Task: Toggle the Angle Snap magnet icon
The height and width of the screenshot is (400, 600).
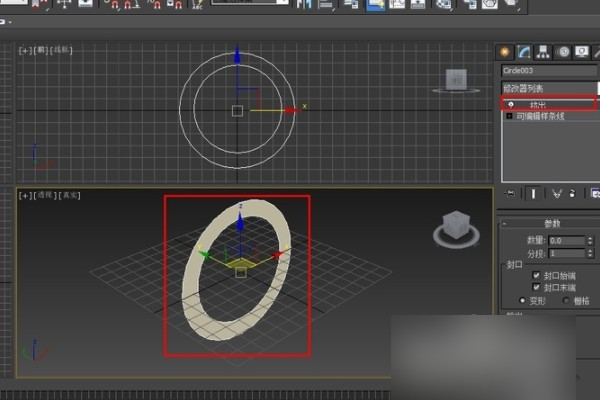Action: point(131,4)
